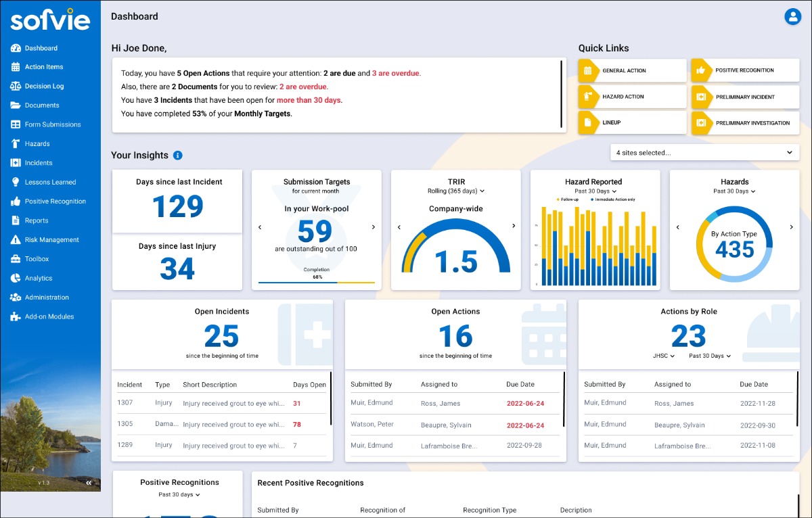The image size is (812, 518).
Task: Click the Decision Log scales icon
Action: (x=16, y=87)
